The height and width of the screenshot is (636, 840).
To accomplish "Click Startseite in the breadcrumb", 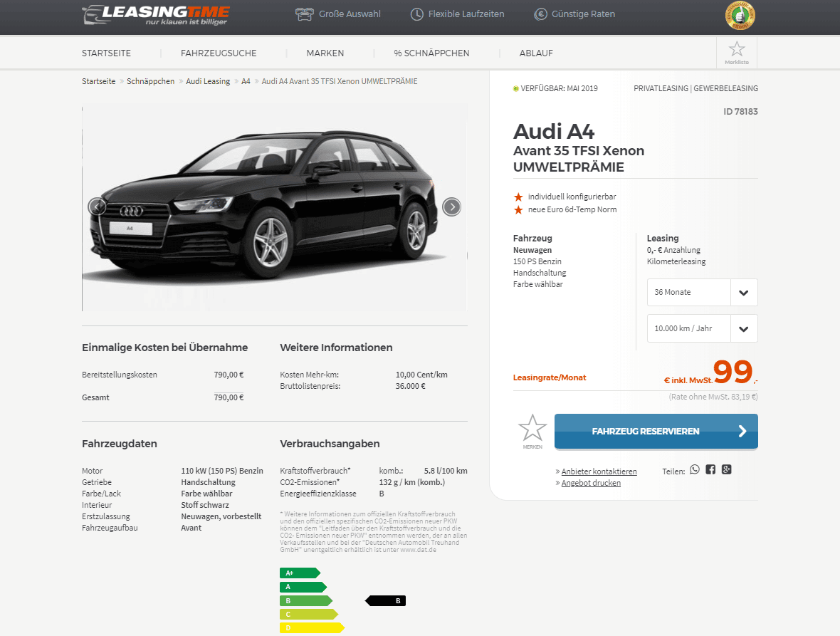I will [98, 81].
